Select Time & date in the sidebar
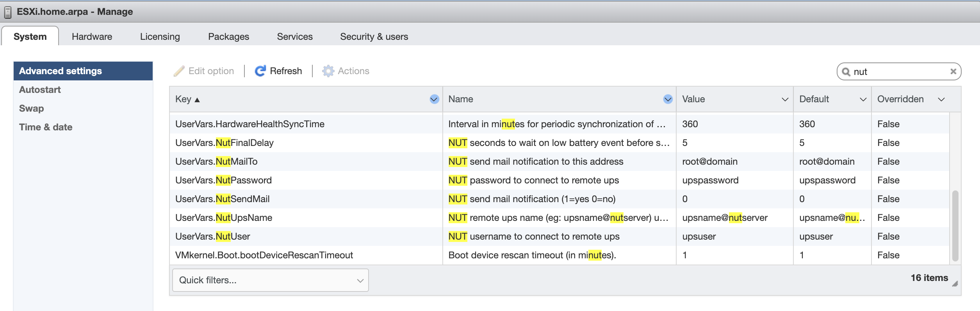The width and height of the screenshot is (980, 311). pyautogui.click(x=83, y=127)
